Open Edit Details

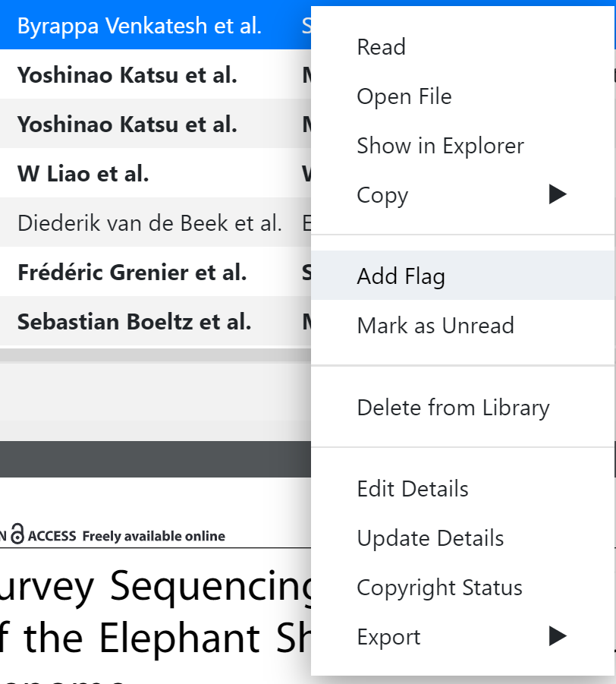point(412,489)
